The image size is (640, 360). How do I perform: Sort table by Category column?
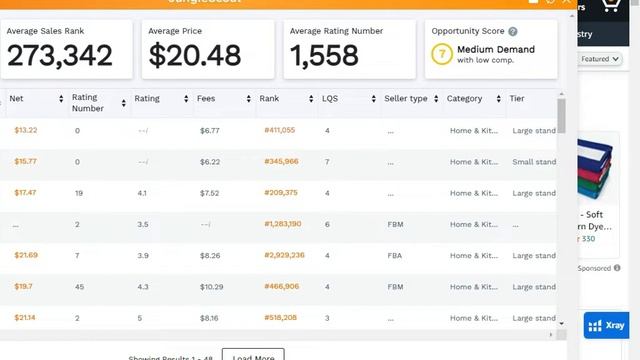(x=498, y=99)
